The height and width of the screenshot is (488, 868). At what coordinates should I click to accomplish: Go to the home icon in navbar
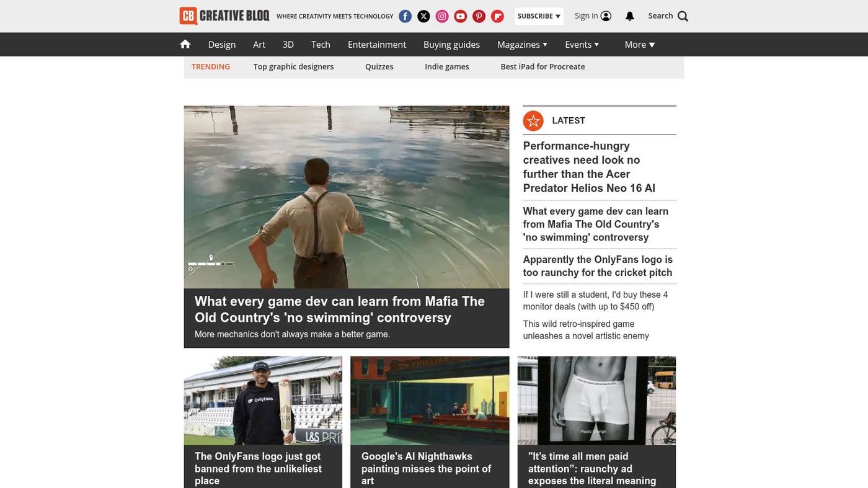(x=185, y=44)
